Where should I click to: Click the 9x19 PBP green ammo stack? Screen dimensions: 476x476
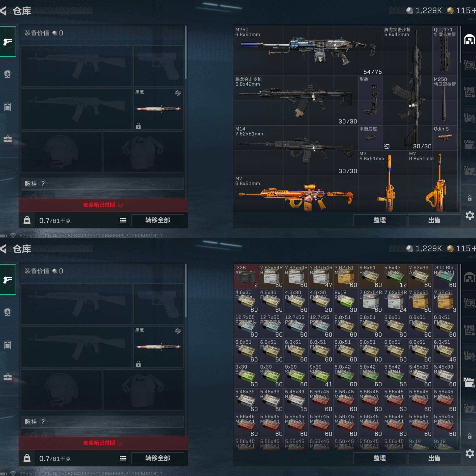(346, 301)
